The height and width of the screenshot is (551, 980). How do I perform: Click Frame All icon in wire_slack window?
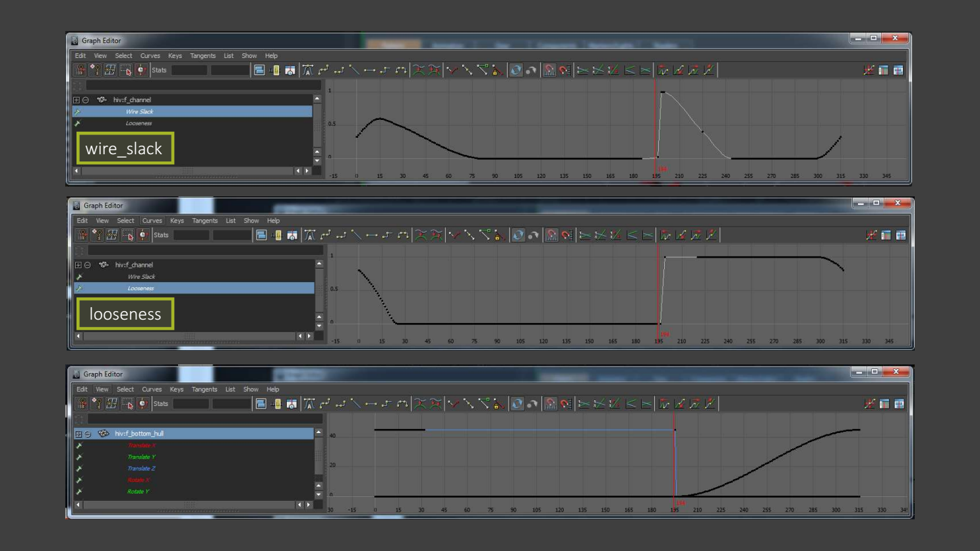point(259,70)
